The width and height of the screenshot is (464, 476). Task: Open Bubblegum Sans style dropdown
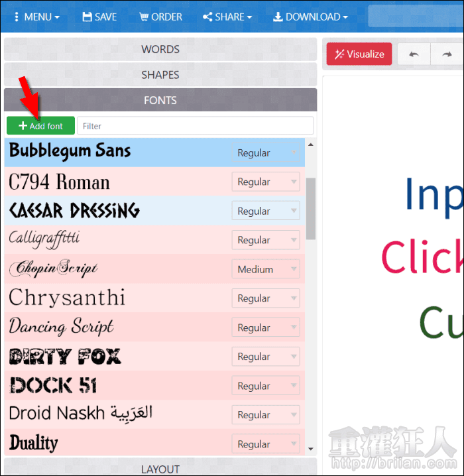tap(266, 152)
